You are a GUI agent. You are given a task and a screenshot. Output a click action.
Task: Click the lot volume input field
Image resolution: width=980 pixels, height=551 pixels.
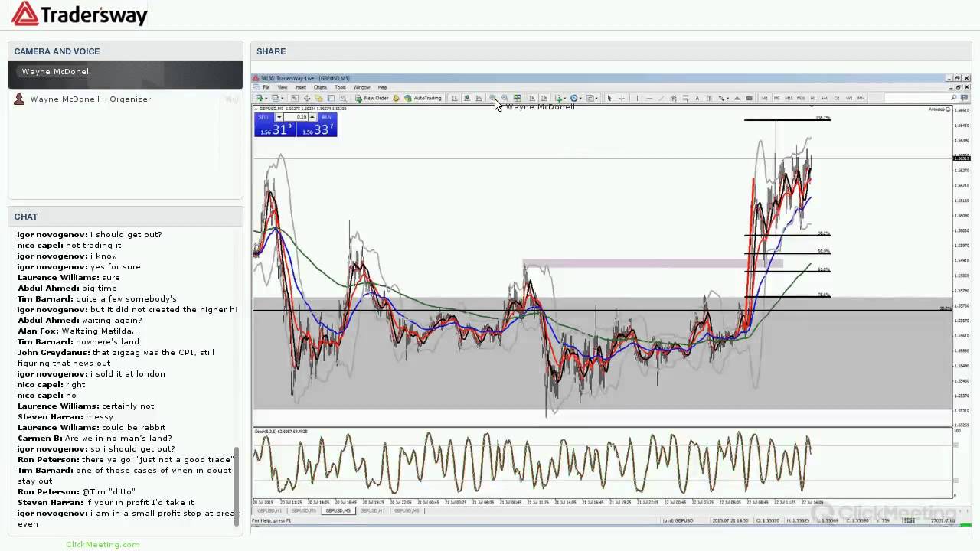pyautogui.click(x=296, y=117)
